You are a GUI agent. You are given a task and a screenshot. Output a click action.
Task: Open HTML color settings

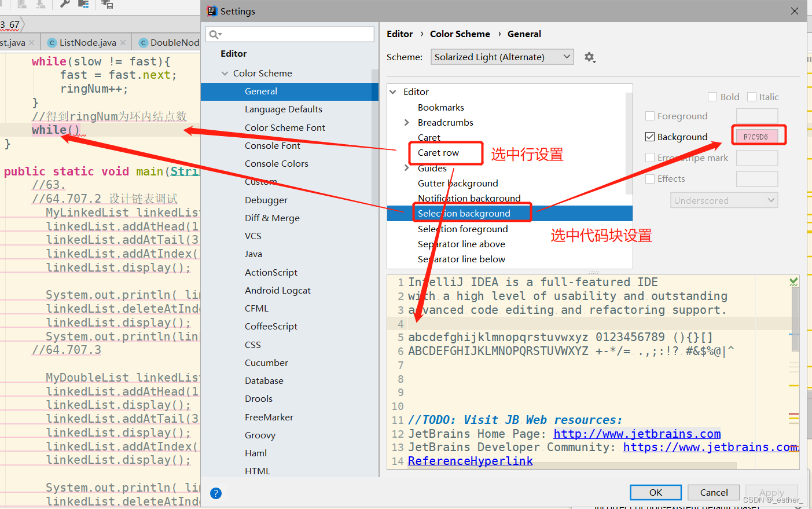pyautogui.click(x=258, y=471)
